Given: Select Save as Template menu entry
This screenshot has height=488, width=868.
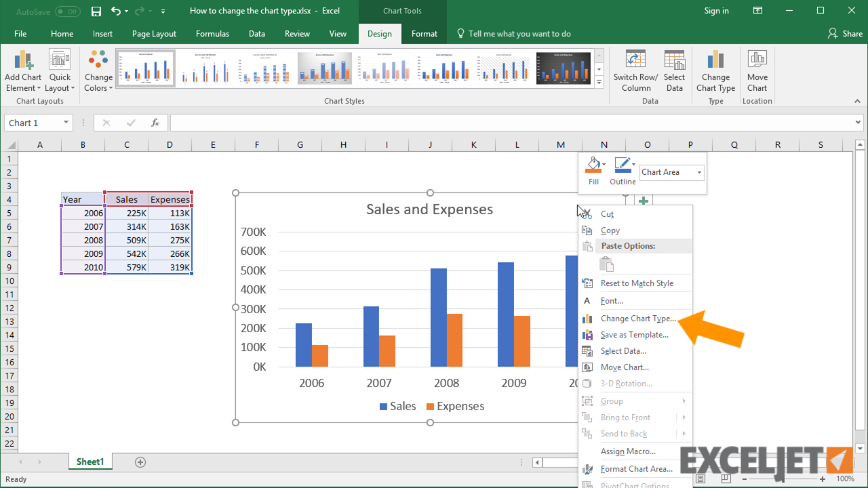Looking at the screenshot, I should click(634, 335).
